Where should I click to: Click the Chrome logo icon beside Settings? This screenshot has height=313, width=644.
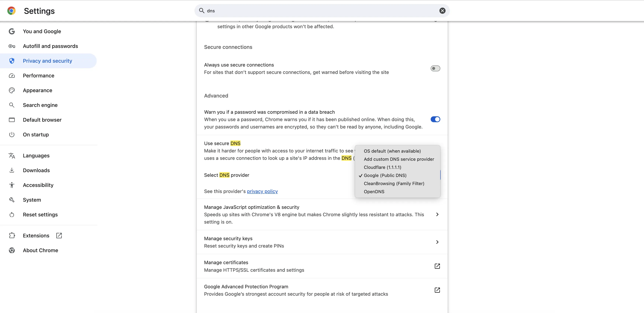[x=11, y=11]
